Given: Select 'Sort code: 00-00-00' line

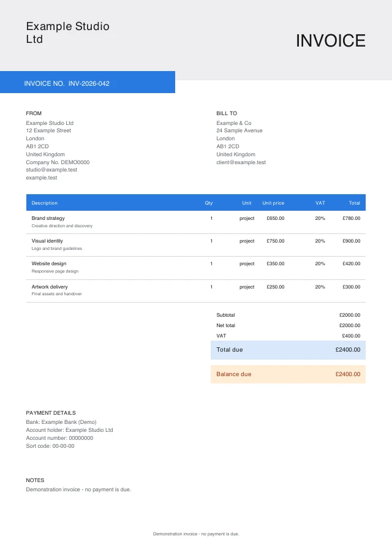Looking at the screenshot, I should (x=50, y=446).
